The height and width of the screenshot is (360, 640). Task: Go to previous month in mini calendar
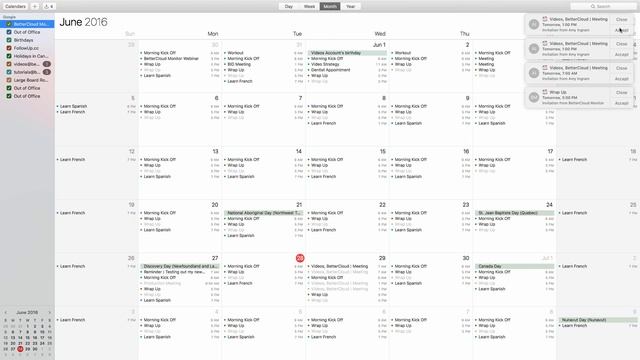[6, 313]
